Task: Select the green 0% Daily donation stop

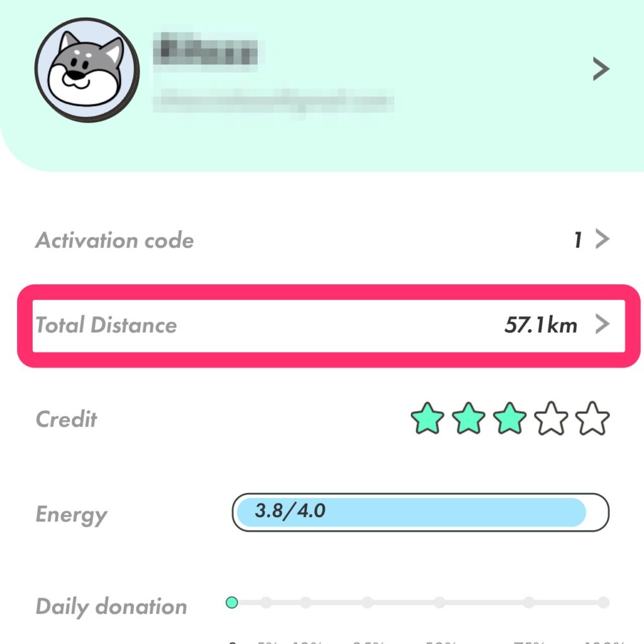Action: click(231, 602)
